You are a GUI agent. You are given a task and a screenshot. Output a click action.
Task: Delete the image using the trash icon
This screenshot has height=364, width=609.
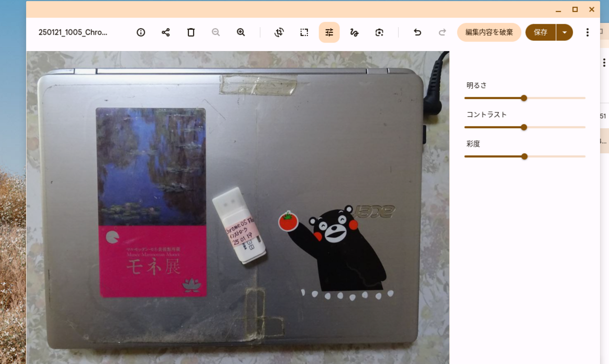(x=191, y=32)
